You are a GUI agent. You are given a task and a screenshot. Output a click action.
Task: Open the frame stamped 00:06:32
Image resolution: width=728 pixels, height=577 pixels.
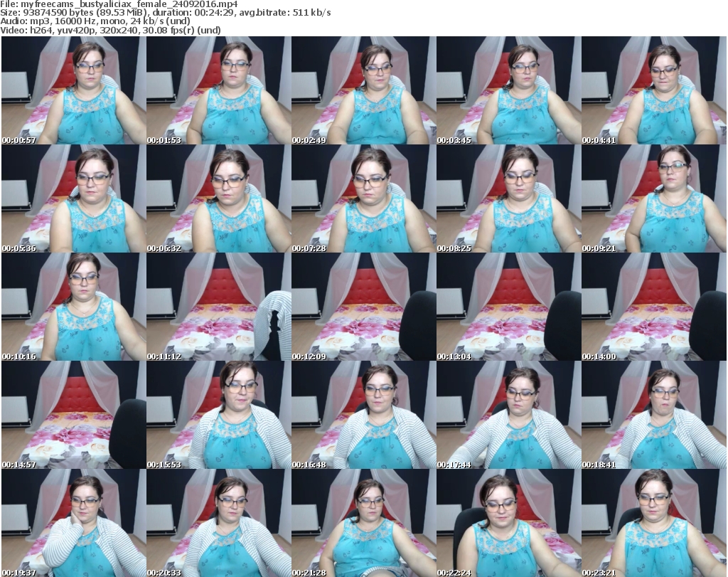[x=219, y=198]
